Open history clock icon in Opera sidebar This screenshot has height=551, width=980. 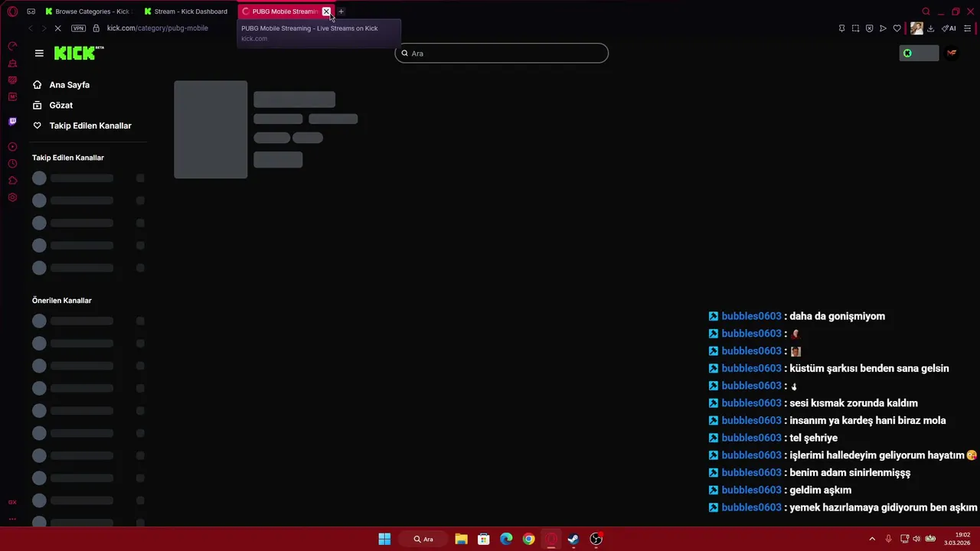click(x=12, y=164)
